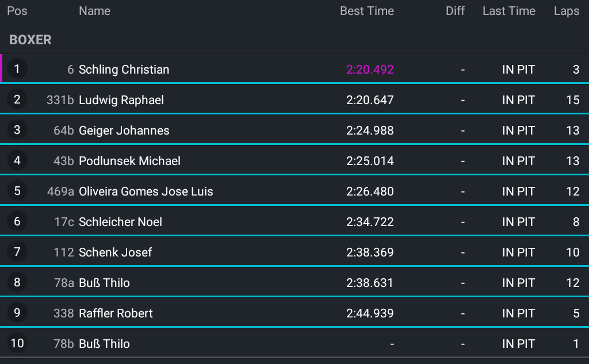The image size is (589, 364).
Task: Select Schleicher Noel's start number 17c
Action: pos(64,221)
